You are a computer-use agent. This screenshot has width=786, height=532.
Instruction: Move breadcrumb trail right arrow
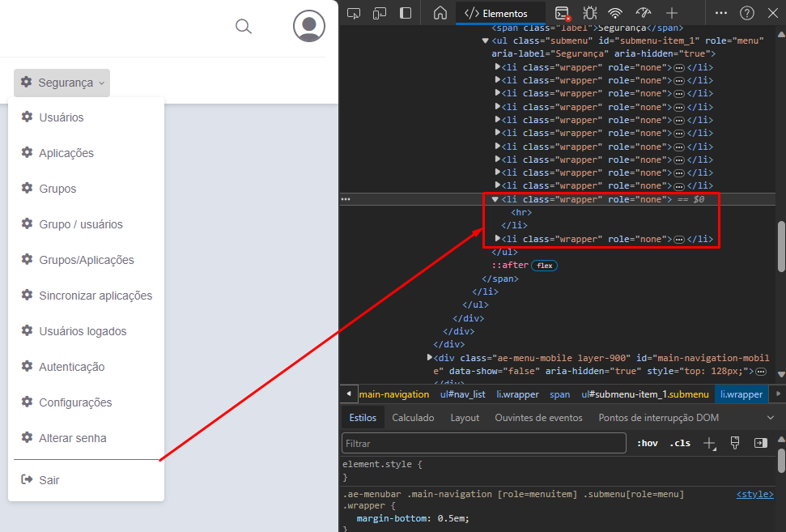[x=778, y=394]
